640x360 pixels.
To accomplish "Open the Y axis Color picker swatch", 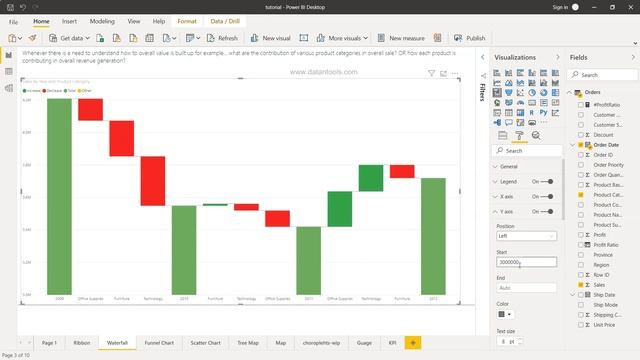I will pos(505,314).
